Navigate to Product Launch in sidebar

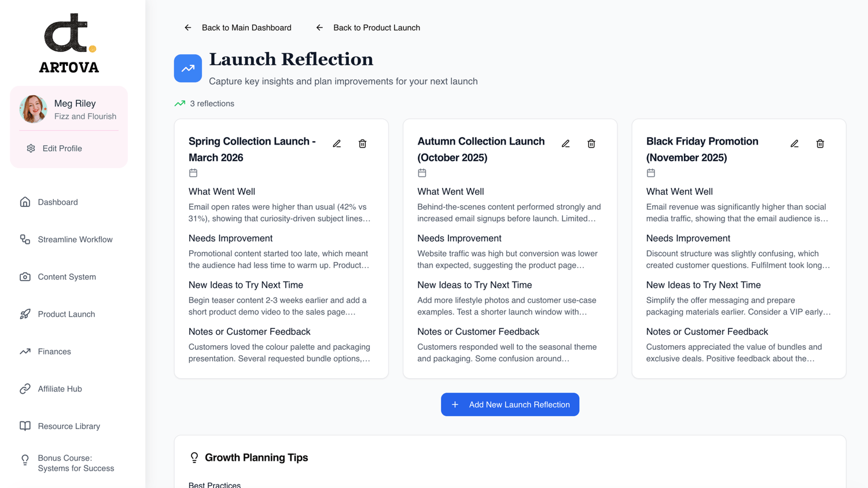tap(66, 315)
